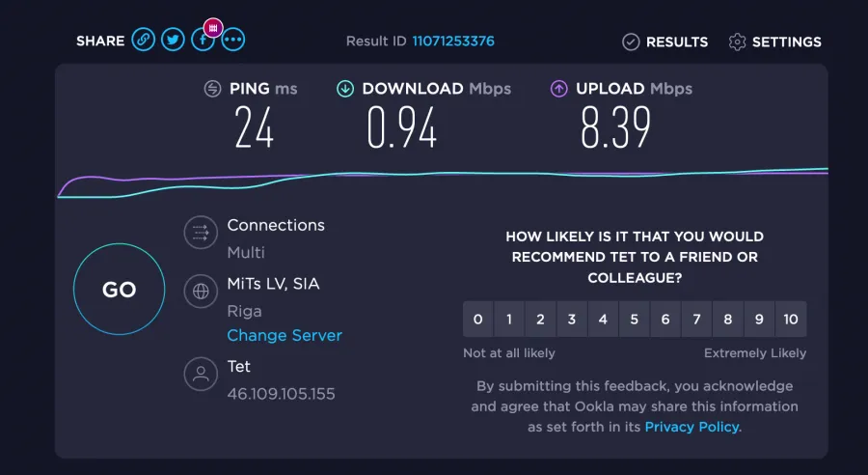This screenshot has height=475, width=868.
Task: Click the globe server icon
Action: (x=201, y=291)
